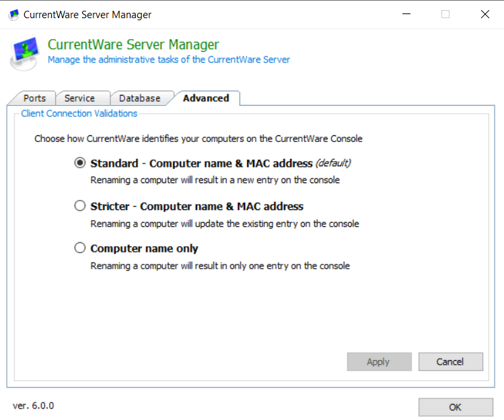Close the CurrentWare Server Manager window
Screen dimensions: 504x420
[x=484, y=14]
